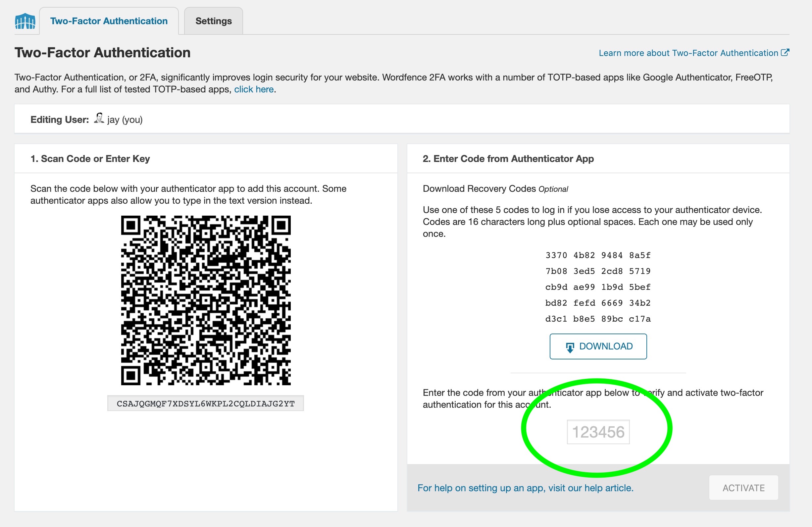This screenshot has height=527, width=812.
Task: Click recovery code starting with bd82
Action: (598, 303)
